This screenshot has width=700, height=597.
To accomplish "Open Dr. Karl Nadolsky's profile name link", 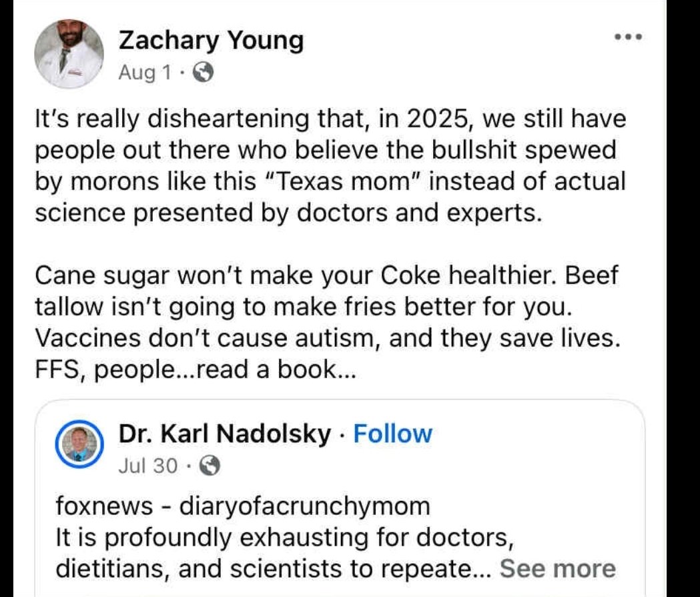I will pyautogui.click(x=224, y=434).
